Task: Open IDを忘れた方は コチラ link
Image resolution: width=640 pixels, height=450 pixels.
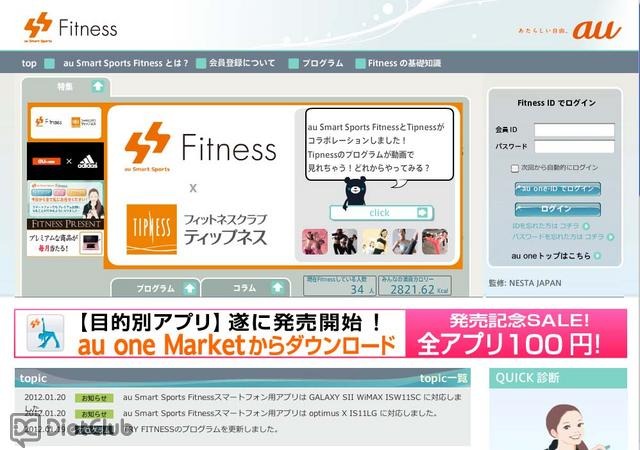Action: [x=551, y=226]
